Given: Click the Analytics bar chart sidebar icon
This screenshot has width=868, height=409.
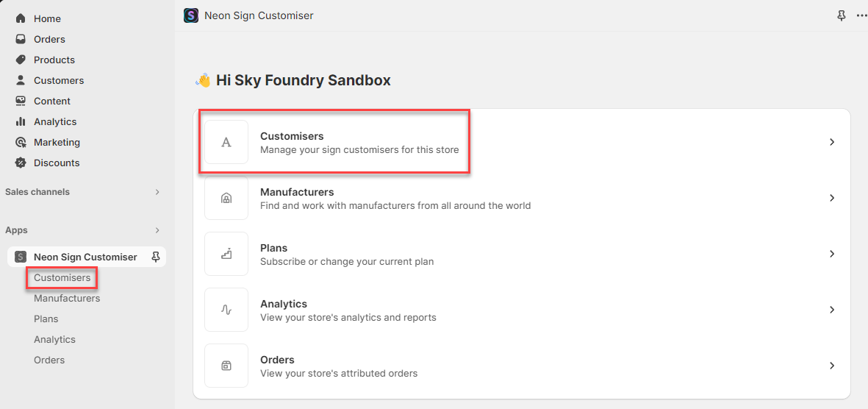Looking at the screenshot, I should click(x=21, y=121).
